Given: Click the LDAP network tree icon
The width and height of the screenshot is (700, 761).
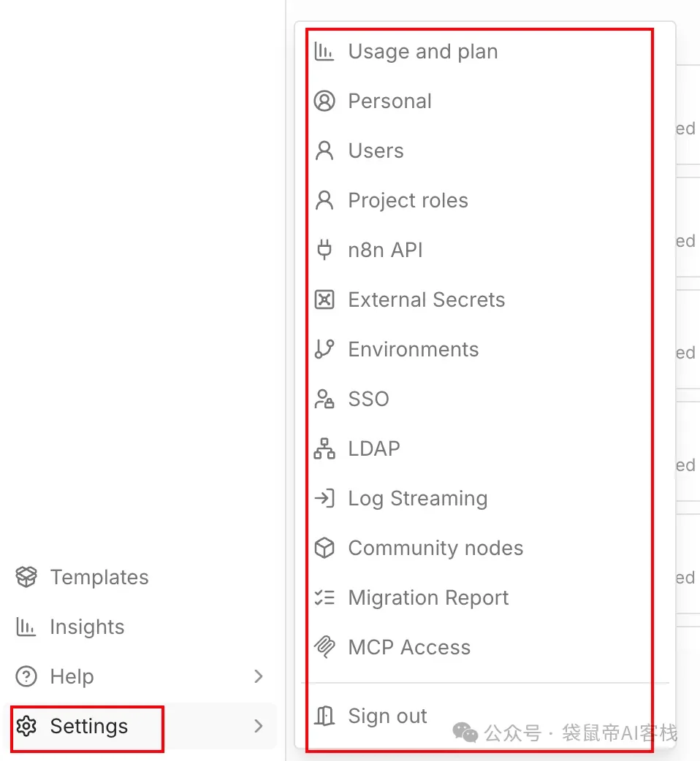Looking at the screenshot, I should pos(324,449).
